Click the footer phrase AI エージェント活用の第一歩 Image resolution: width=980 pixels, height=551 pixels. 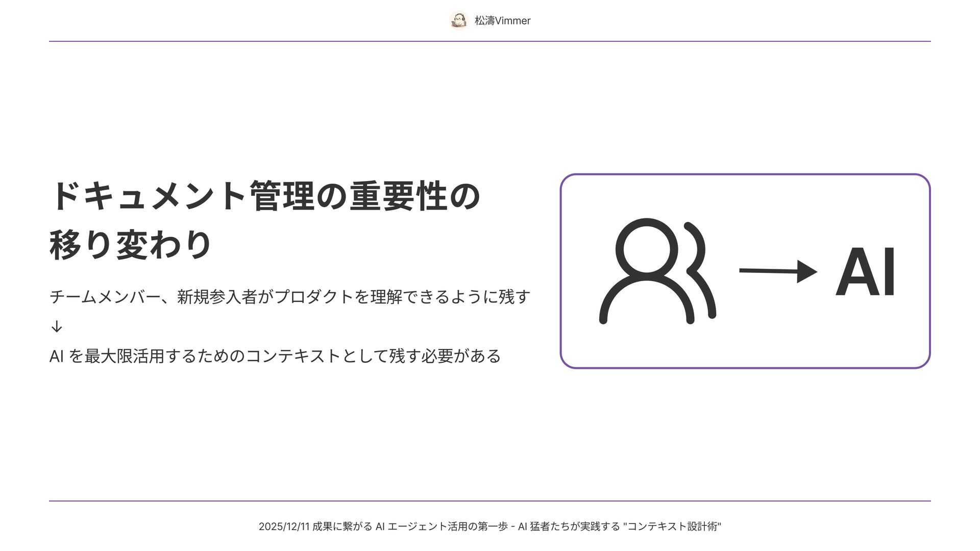click(442, 527)
